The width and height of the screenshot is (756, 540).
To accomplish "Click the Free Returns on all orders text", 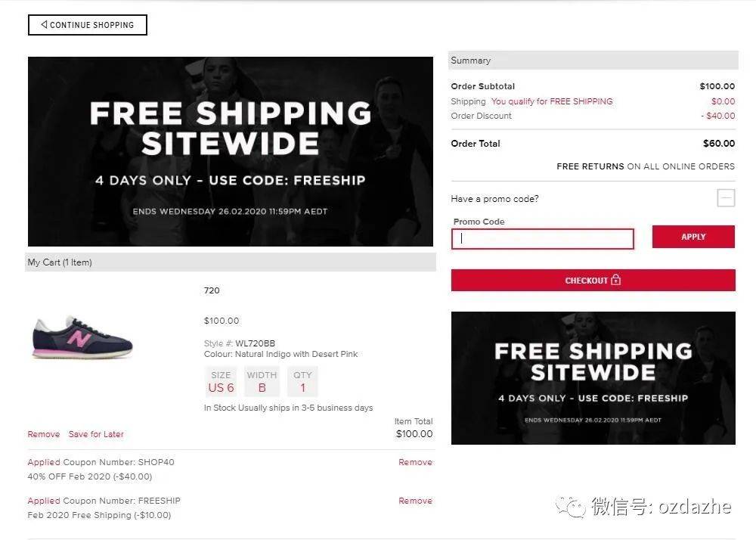I will pos(646,166).
